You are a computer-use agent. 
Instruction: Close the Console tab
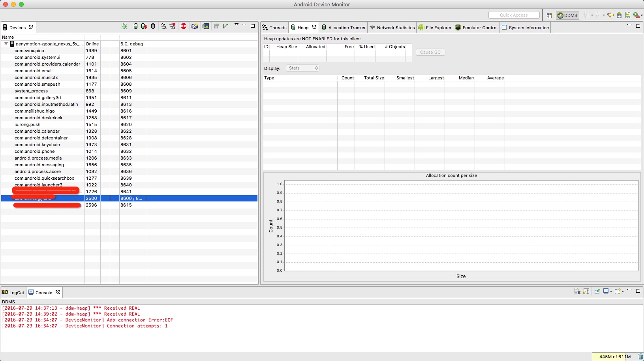[x=58, y=292]
